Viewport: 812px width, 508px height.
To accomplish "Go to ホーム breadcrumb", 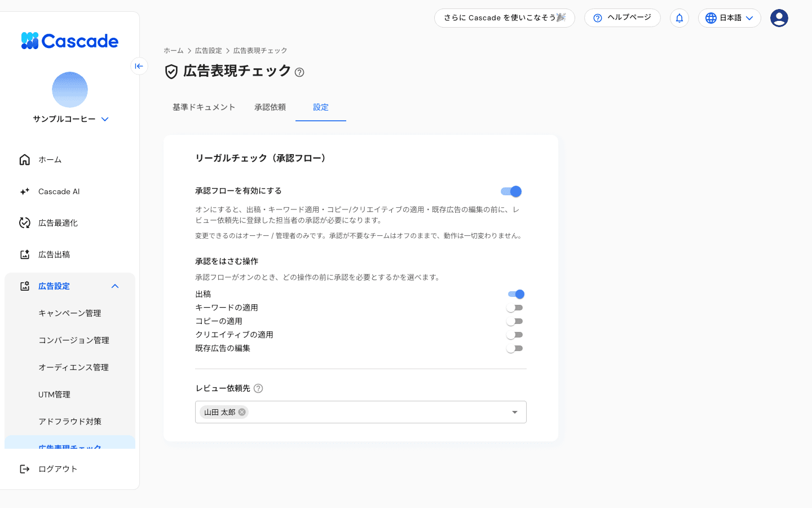I will 174,51.
